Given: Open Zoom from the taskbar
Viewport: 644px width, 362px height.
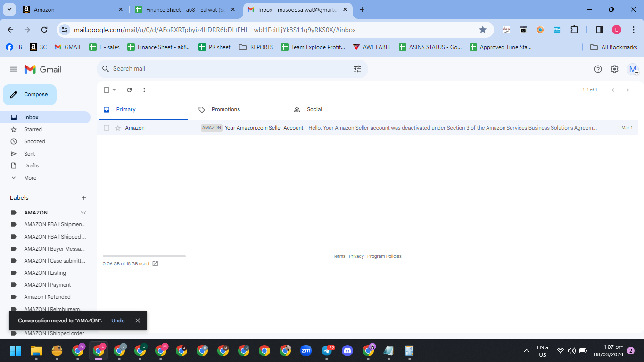Looking at the screenshot, I should click(x=306, y=351).
